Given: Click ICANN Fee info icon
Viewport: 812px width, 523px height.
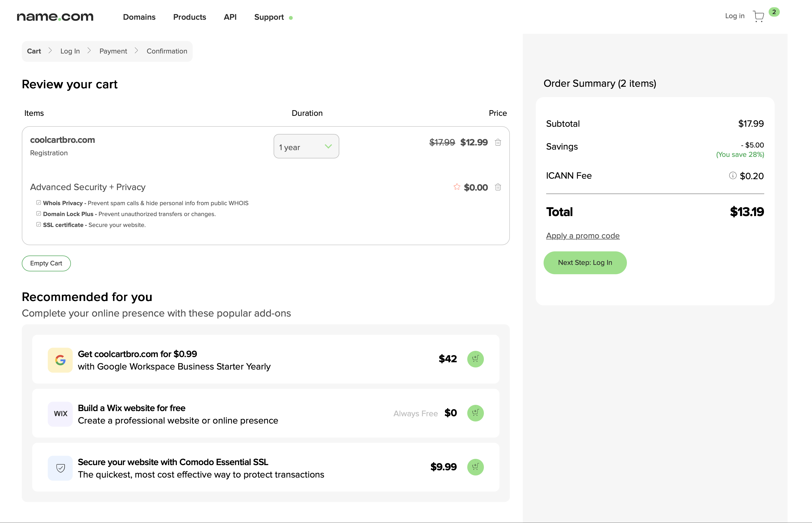Looking at the screenshot, I should coord(732,176).
